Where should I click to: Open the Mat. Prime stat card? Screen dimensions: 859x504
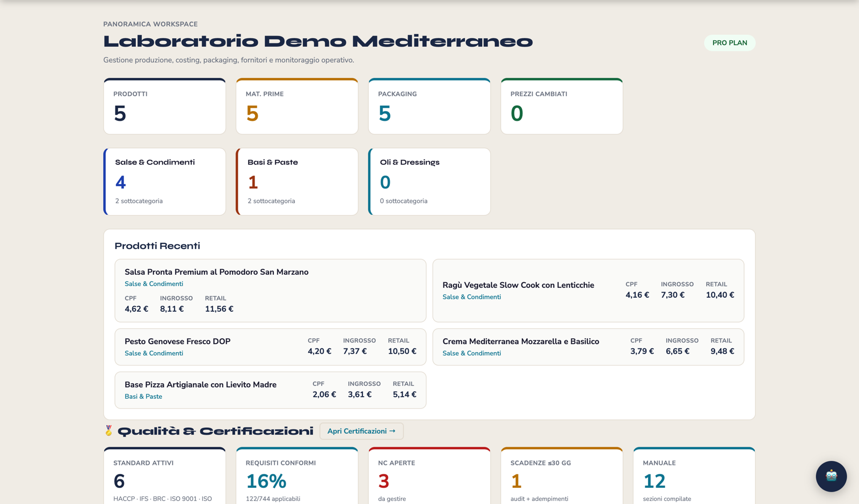(x=297, y=106)
